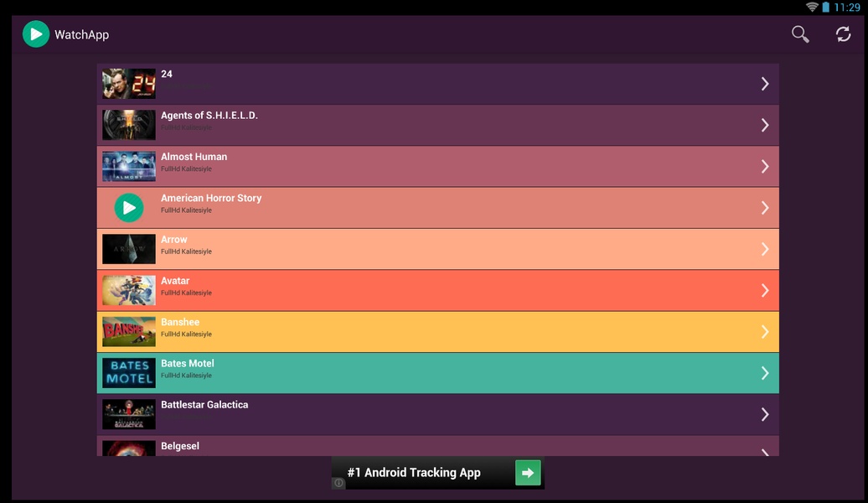Expand the Arrow row chevron

[764, 249]
